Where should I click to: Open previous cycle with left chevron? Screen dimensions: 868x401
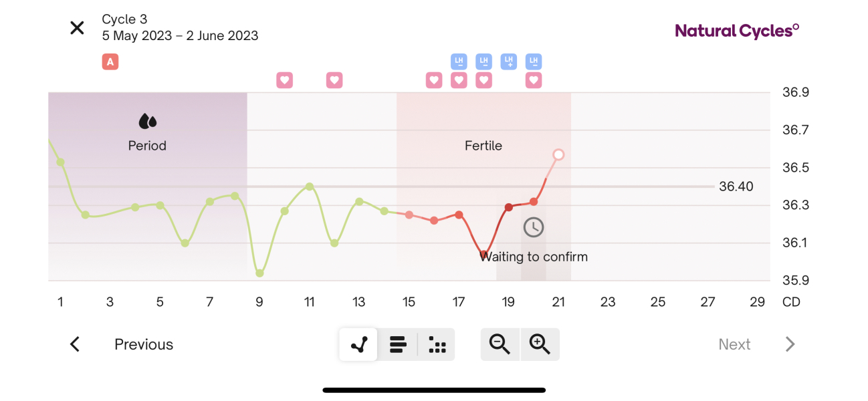pos(74,344)
